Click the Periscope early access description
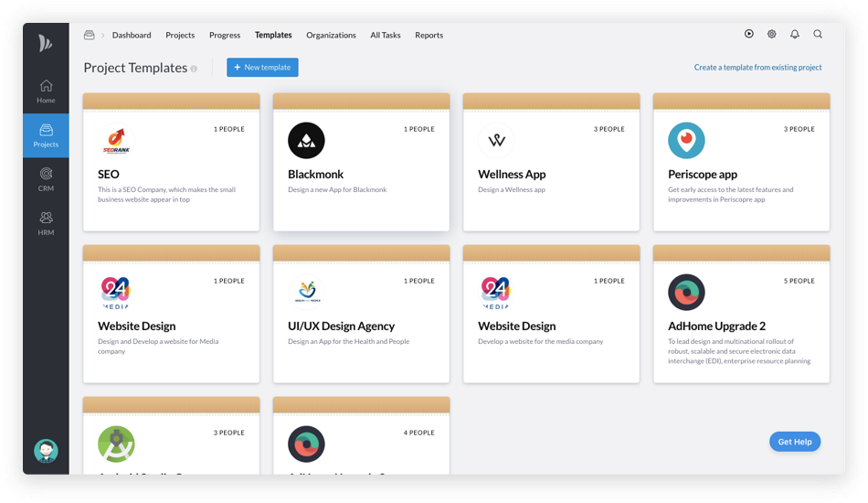 pyautogui.click(x=731, y=195)
